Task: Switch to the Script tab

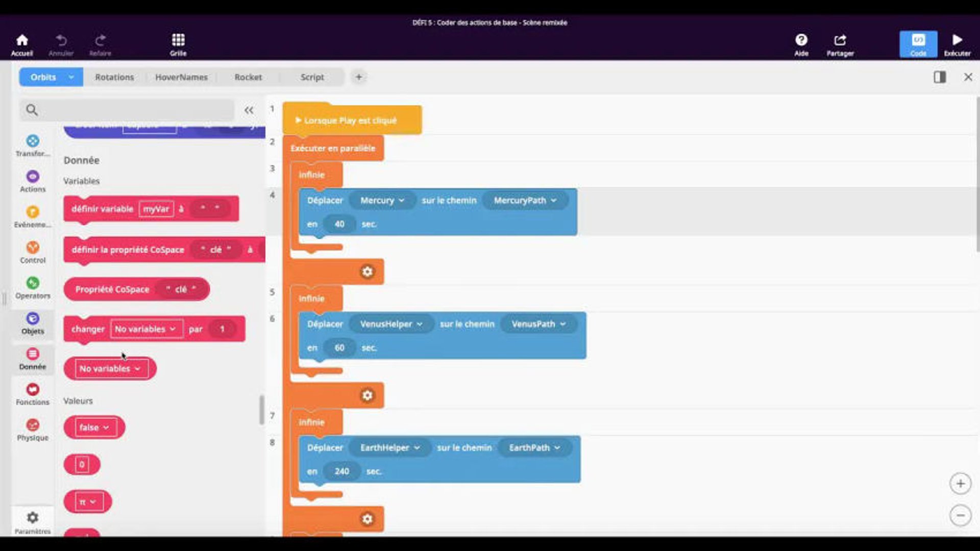Action: [312, 77]
